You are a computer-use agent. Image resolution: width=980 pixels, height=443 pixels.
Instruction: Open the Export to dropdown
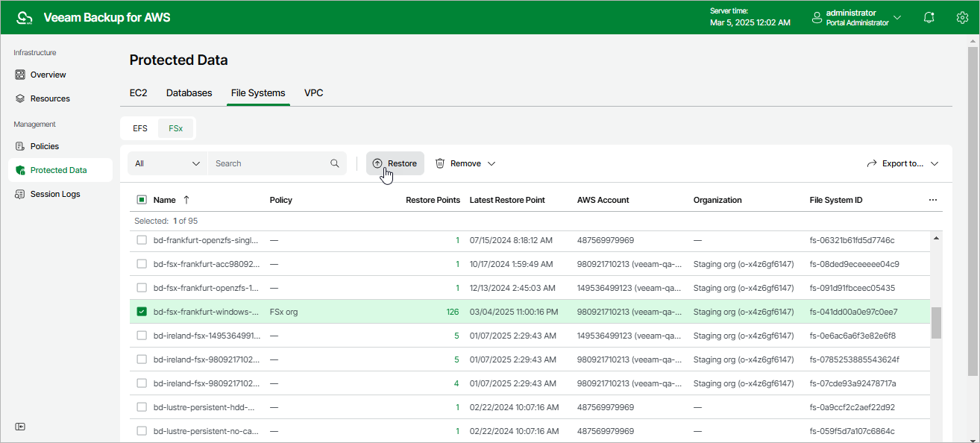[x=902, y=163]
